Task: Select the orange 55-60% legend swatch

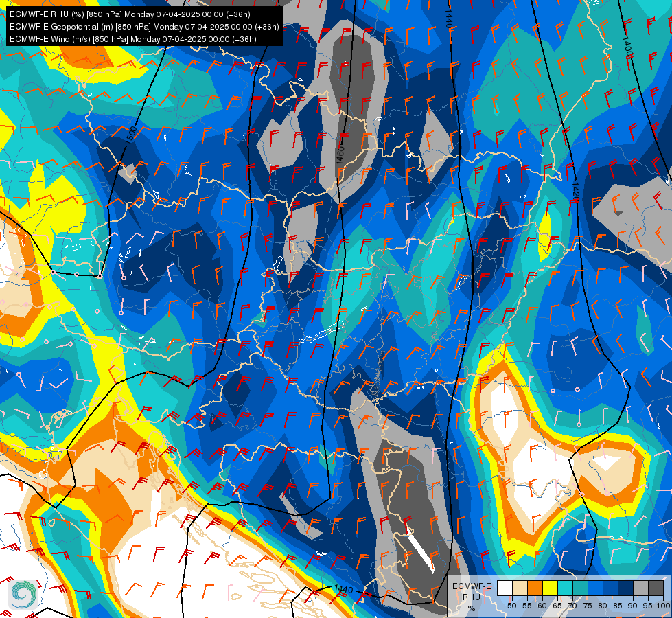Action: coord(535,588)
